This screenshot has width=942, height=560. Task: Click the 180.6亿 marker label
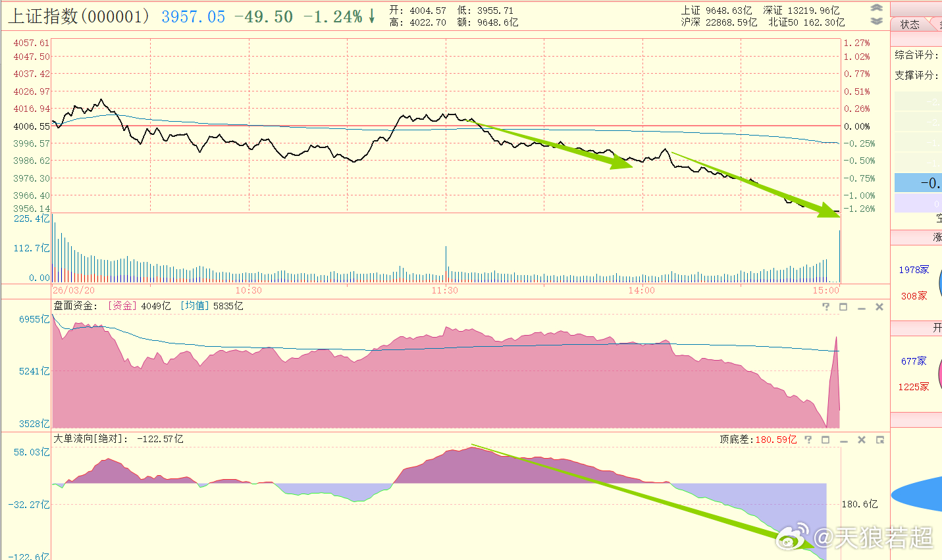[860, 504]
